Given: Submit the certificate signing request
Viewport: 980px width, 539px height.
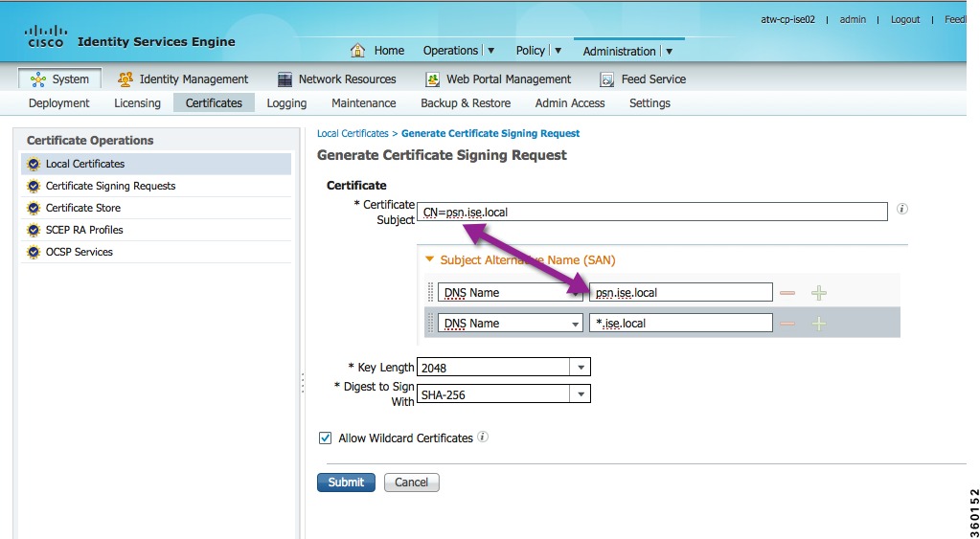Looking at the screenshot, I should click(346, 483).
